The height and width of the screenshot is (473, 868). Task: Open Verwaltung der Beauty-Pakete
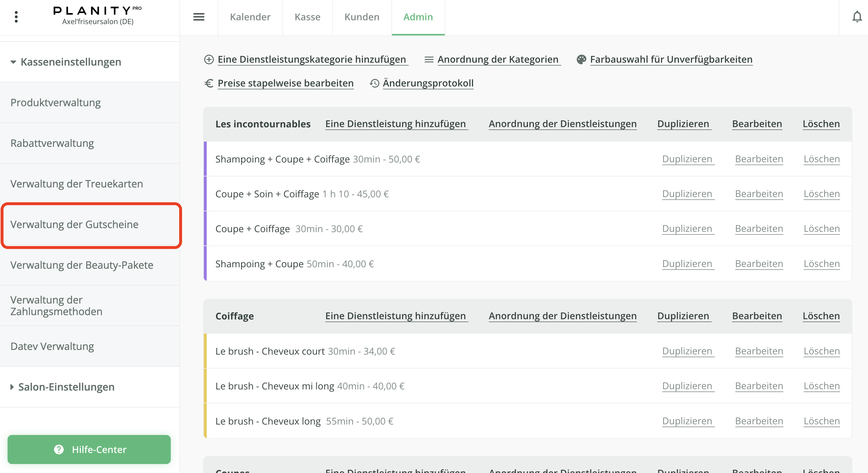point(90,265)
